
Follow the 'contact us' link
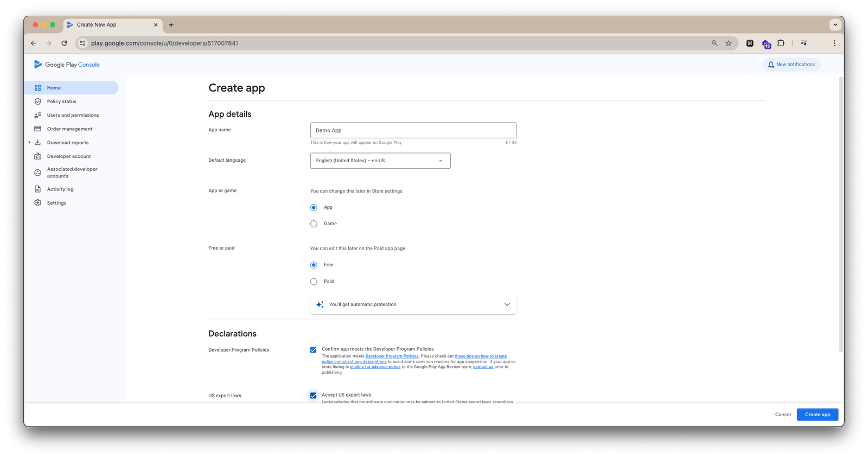(x=483, y=367)
